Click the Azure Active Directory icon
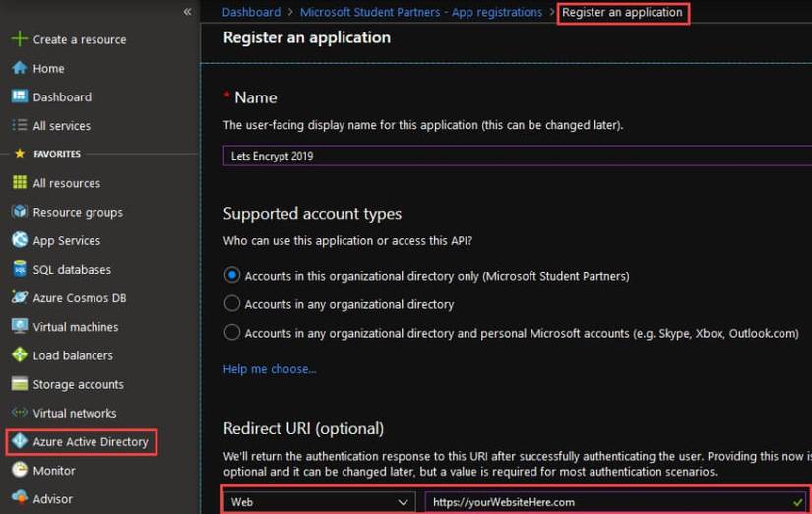Viewport: 812px width, 514px height. [19, 441]
